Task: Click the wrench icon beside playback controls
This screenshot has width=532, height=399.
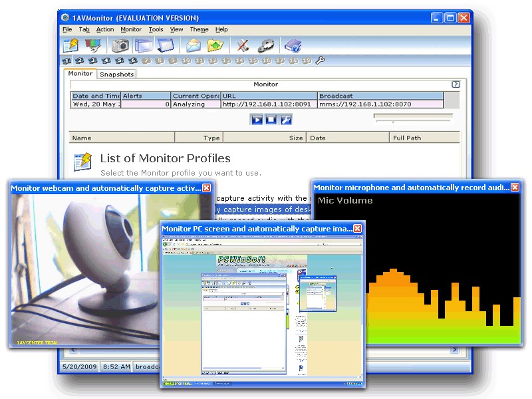Action: coord(285,120)
